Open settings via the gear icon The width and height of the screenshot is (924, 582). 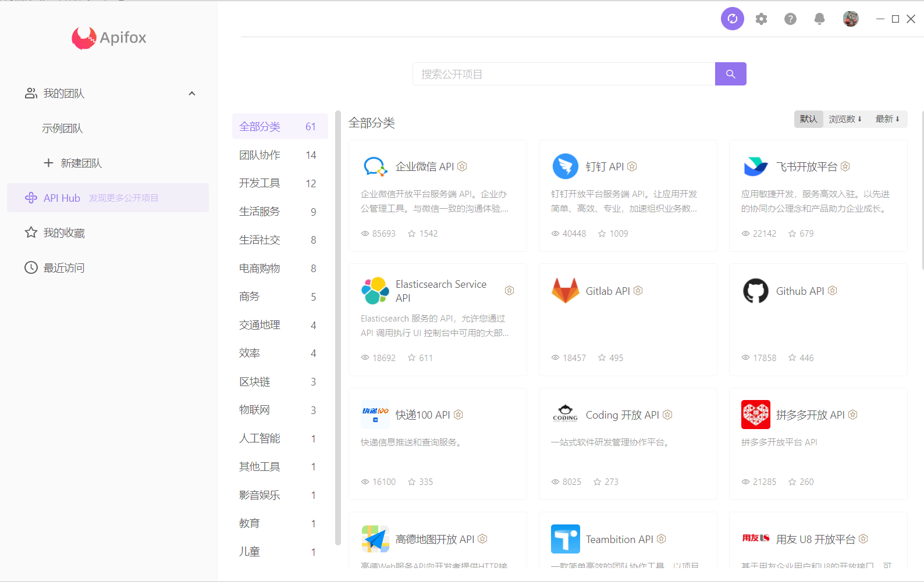pos(761,19)
